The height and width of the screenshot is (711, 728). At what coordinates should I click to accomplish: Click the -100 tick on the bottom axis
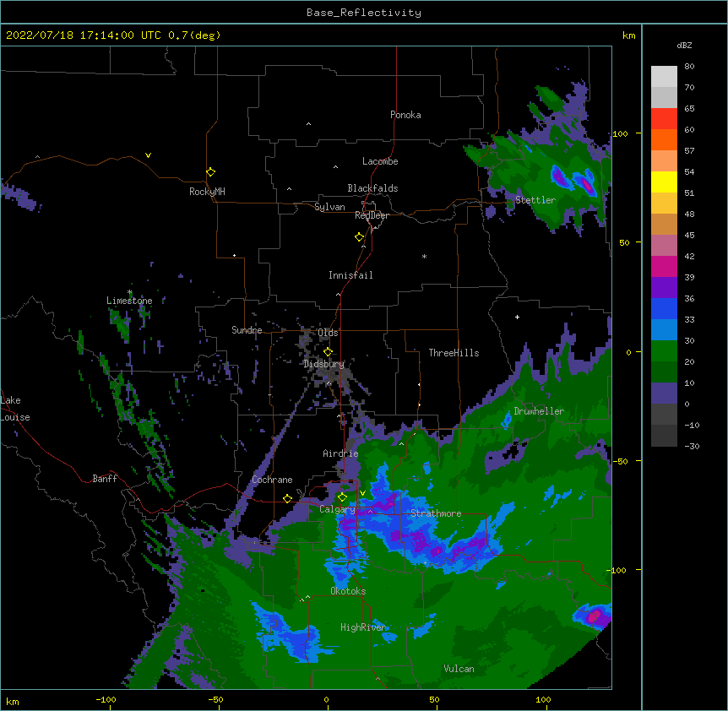pyautogui.click(x=106, y=700)
